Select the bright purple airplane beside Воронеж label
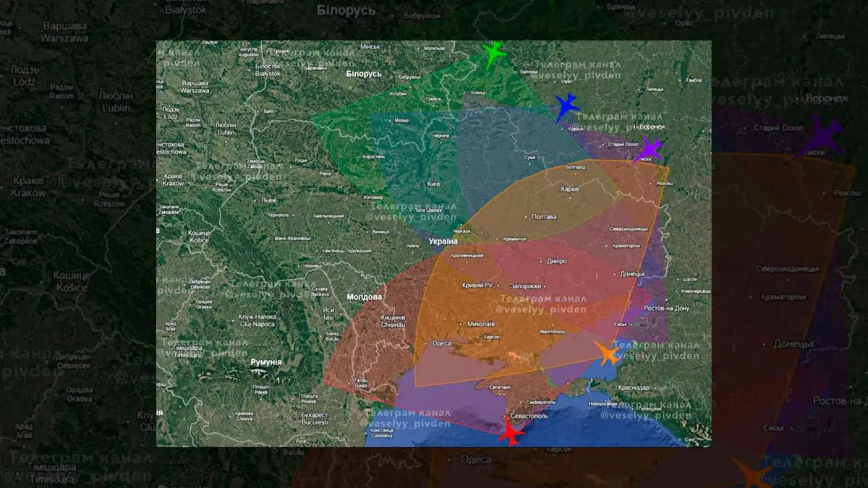 click(650, 149)
